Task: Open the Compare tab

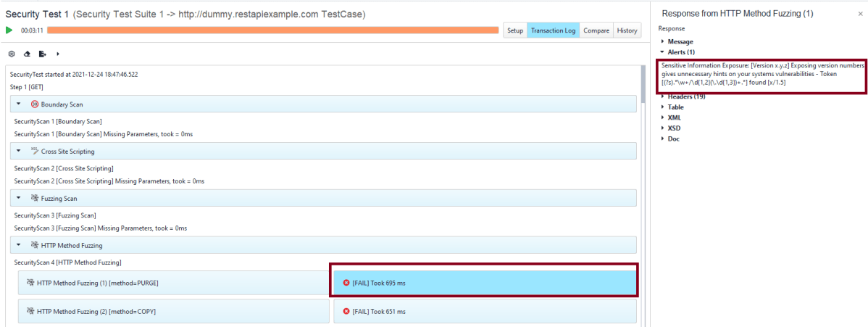Action: click(596, 30)
